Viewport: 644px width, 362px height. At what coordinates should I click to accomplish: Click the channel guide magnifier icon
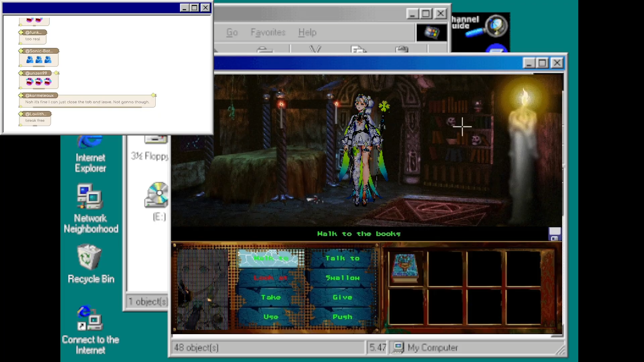click(x=496, y=25)
